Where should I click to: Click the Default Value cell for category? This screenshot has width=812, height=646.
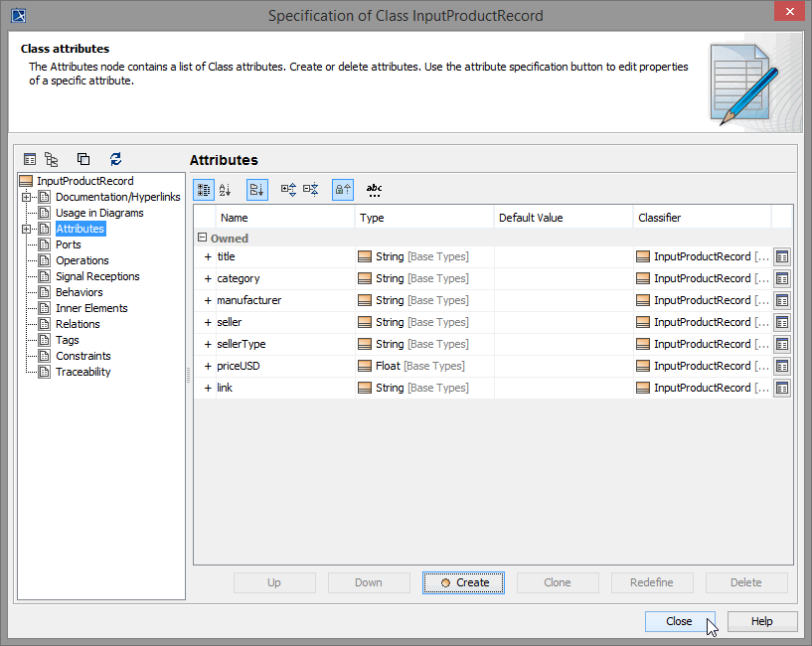point(563,279)
